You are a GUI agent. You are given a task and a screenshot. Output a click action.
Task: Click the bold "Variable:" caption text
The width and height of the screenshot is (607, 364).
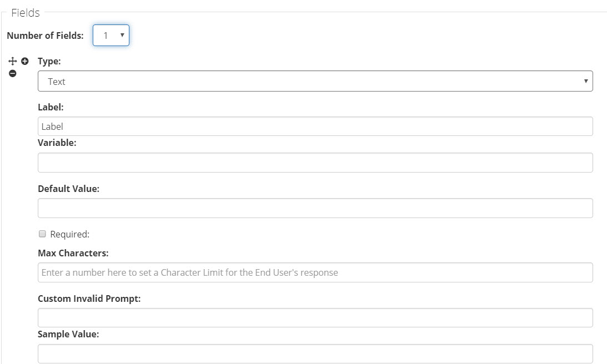[x=57, y=143]
